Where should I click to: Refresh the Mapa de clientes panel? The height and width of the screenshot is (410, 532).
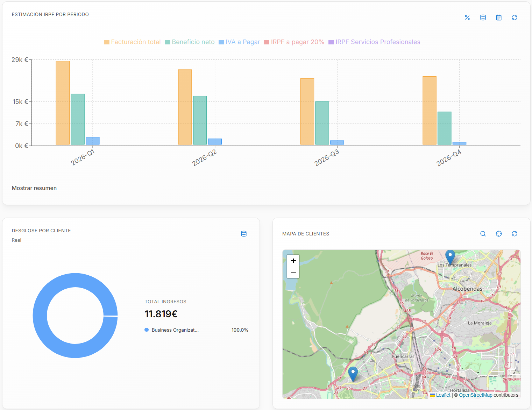point(515,234)
